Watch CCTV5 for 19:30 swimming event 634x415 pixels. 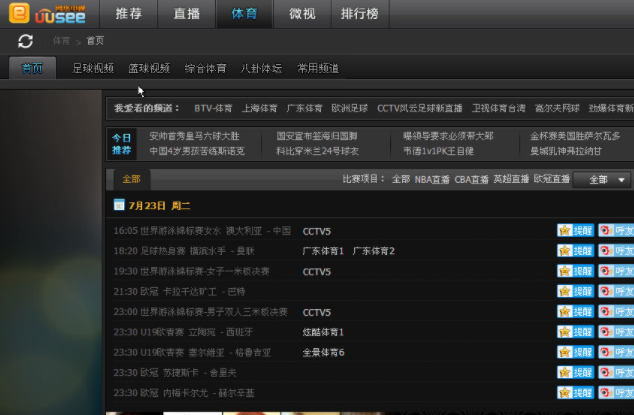point(317,272)
